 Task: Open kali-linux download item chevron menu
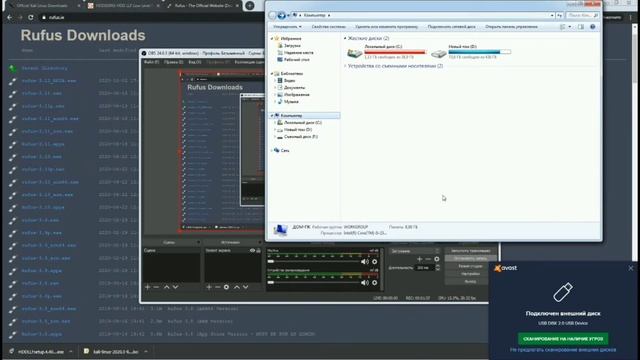coord(146,351)
